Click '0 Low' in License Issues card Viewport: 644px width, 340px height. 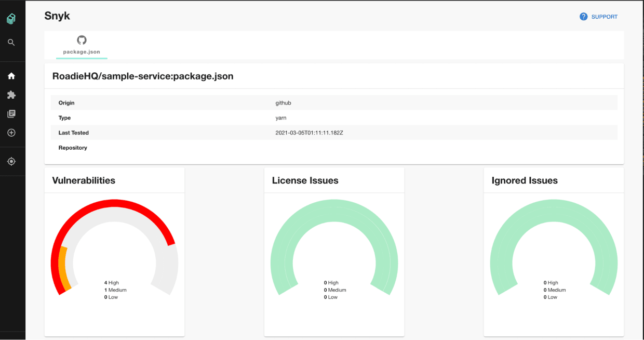pyautogui.click(x=331, y=297)
